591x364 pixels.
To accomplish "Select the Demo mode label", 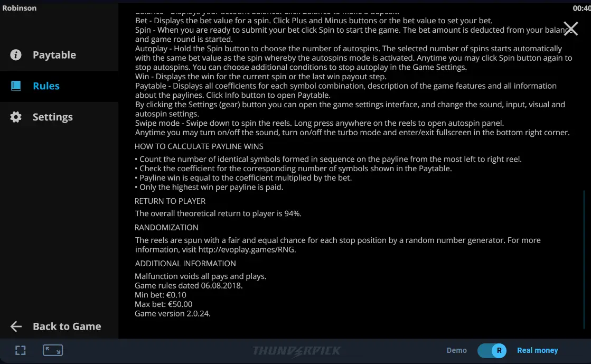I will tap(456, 350).
